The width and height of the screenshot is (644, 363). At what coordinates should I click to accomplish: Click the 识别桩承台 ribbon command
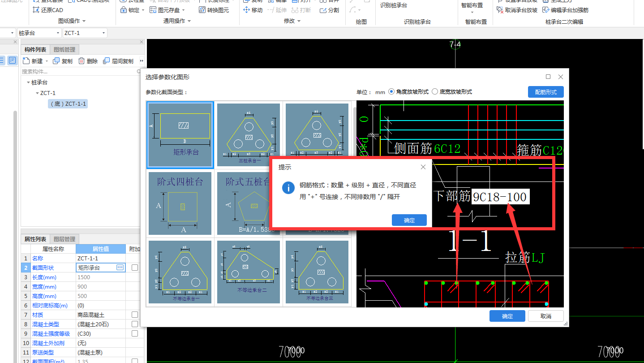(394, 5)
